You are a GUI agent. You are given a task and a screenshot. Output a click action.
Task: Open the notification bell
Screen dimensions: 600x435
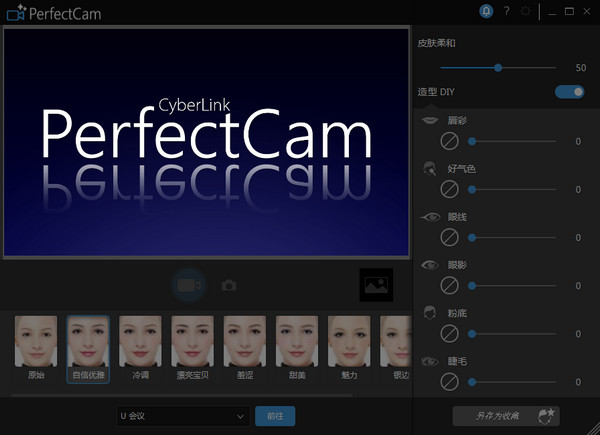coord(486,11)
